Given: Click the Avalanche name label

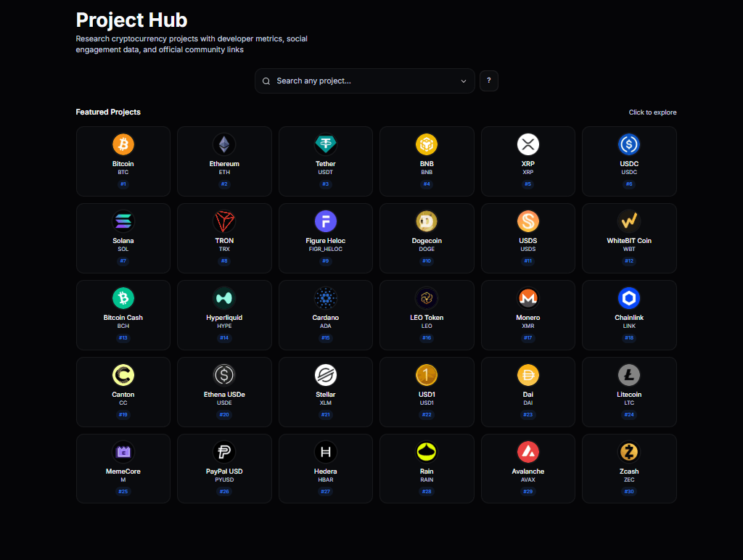Looking at the screenshot, I should coord(528,472).
